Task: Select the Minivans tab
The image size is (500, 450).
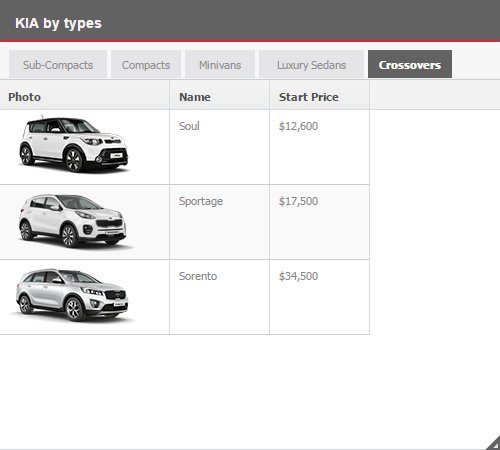Action: 220,64
